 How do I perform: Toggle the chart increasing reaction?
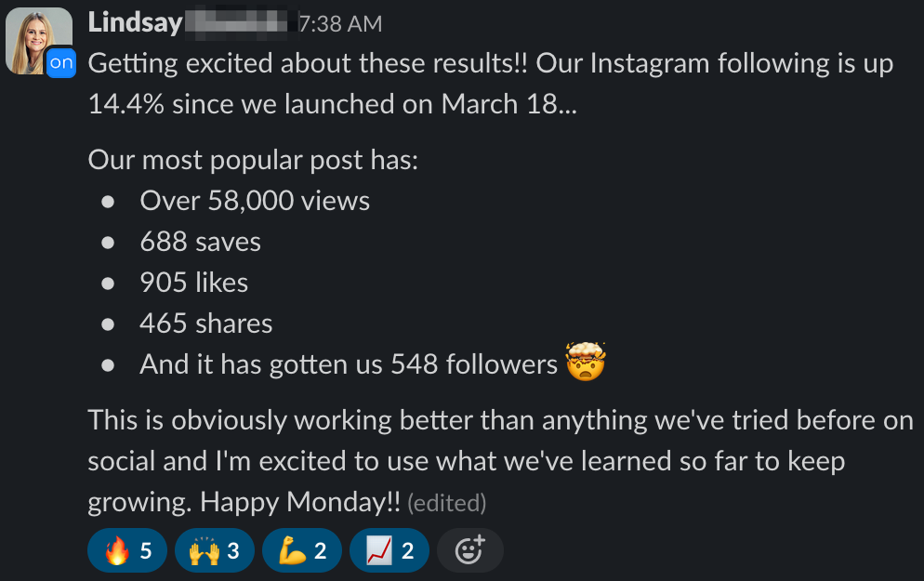pos(389,550)
